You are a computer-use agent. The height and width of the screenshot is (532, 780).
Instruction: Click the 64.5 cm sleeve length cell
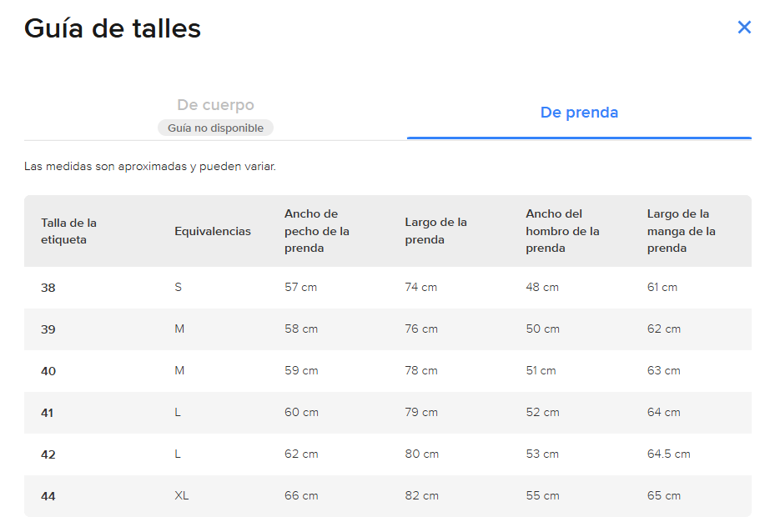pos(668,454)
